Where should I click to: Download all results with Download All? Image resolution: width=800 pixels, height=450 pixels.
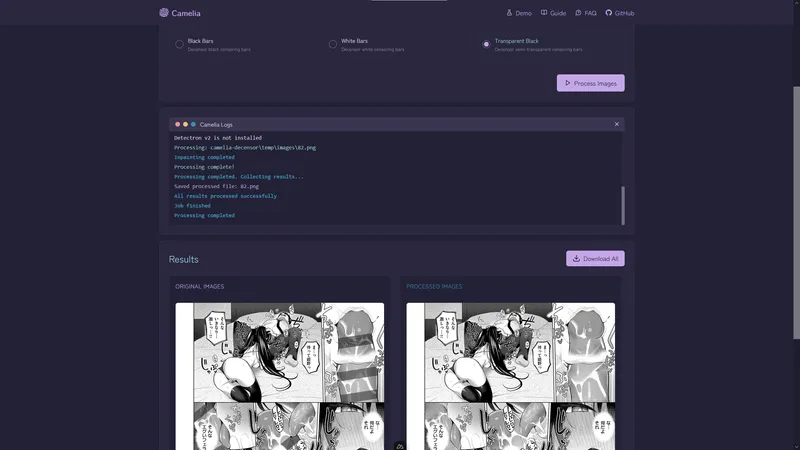[595, 259]
